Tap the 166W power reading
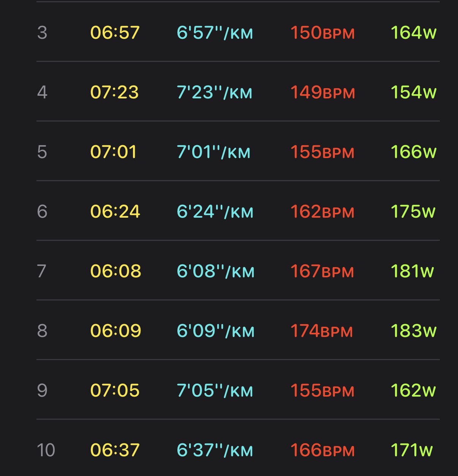Viewport: 458px width, 476px height. coord(414,152)
